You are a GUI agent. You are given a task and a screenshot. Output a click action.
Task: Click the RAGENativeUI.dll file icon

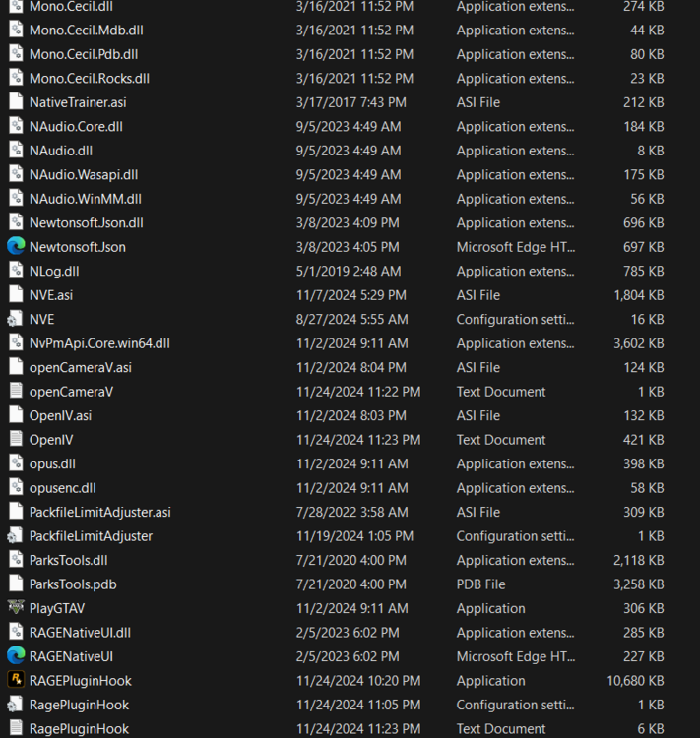pos(16,632)
